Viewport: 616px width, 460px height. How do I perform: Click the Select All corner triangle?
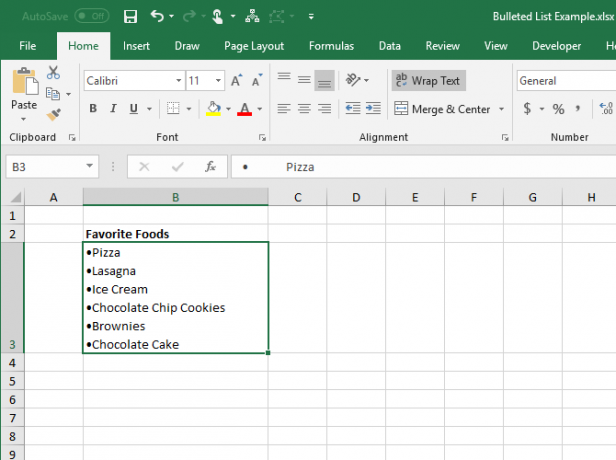15,197
